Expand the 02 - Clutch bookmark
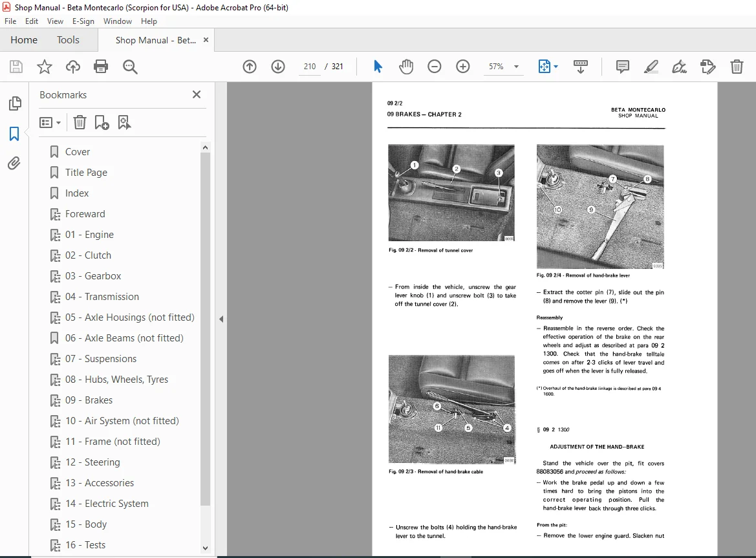The height and width of the screenshot is (558, 756). [x=55, y=255]
